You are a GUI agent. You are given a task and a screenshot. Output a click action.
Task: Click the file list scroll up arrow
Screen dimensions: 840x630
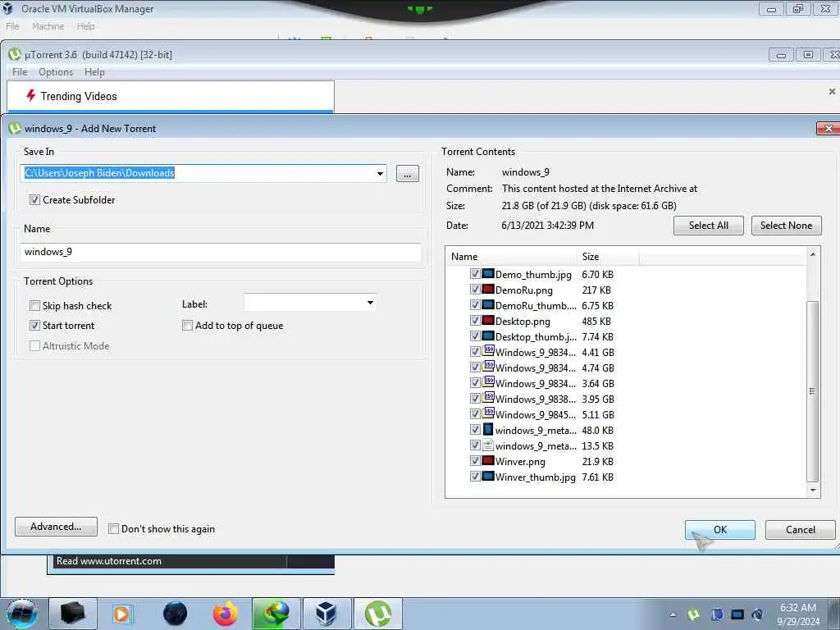click(813, 254)
